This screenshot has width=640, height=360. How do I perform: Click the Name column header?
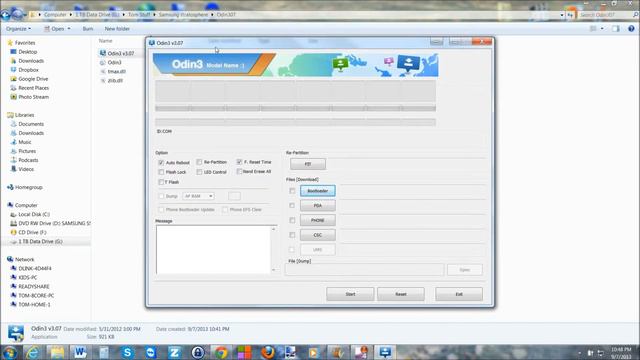pos(105,41)
